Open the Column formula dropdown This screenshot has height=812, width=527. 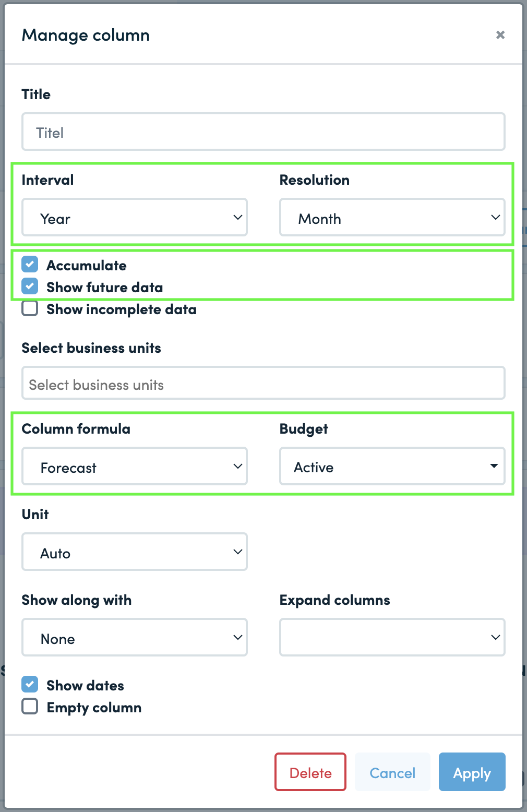click(135, 467)
